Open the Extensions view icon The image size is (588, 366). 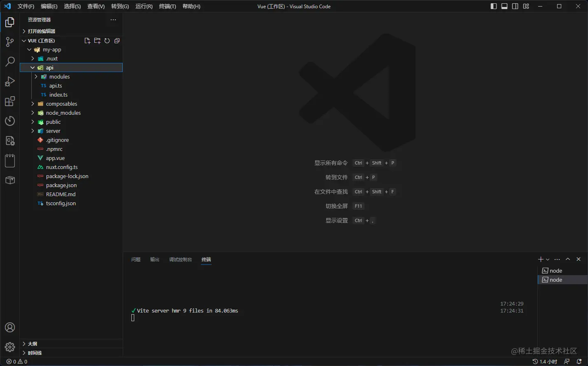point(10,101)
